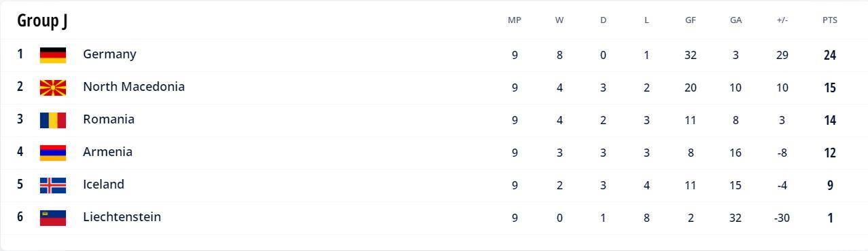Click the Group J heading
This screenshot has height=251, width=868.
tap(42, 21)
